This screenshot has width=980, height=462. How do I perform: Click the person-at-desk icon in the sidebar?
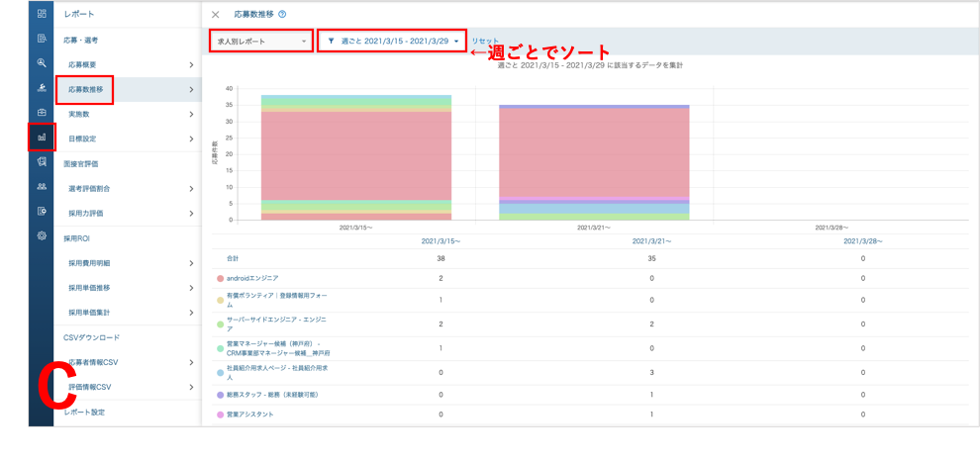coord(42,87)
